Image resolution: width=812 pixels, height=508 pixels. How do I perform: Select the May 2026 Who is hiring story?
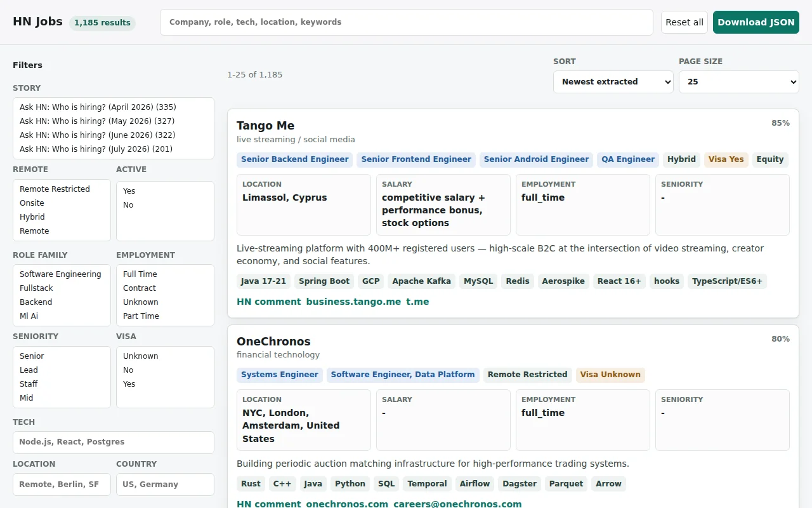pyautogui.click(x=114, y=121)
